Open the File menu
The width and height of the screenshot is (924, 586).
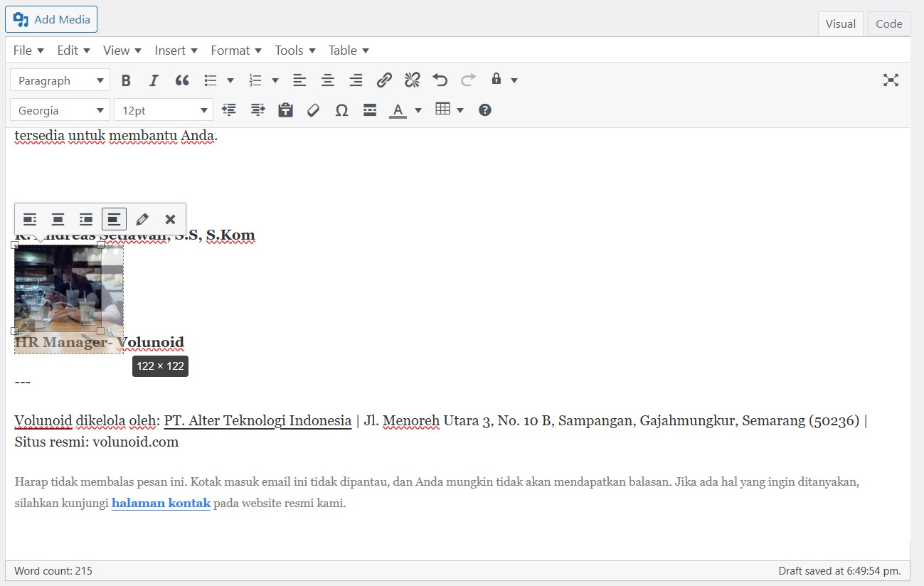click(28, 50)
